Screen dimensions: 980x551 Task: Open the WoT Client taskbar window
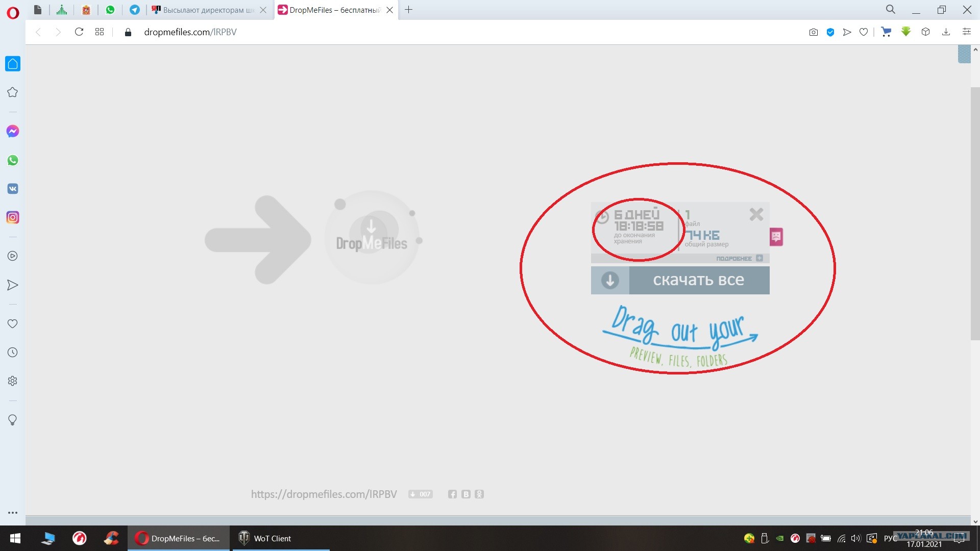click(281, 538)
